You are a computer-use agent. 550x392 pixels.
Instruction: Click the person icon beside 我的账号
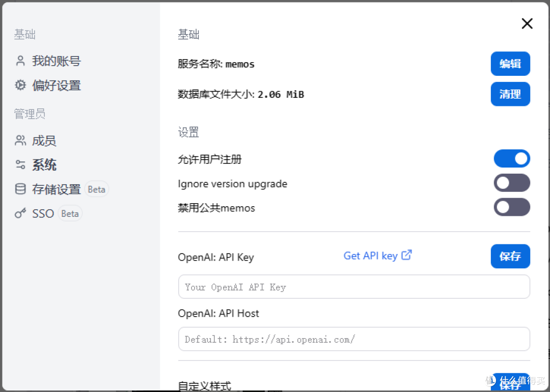[20, 61]
